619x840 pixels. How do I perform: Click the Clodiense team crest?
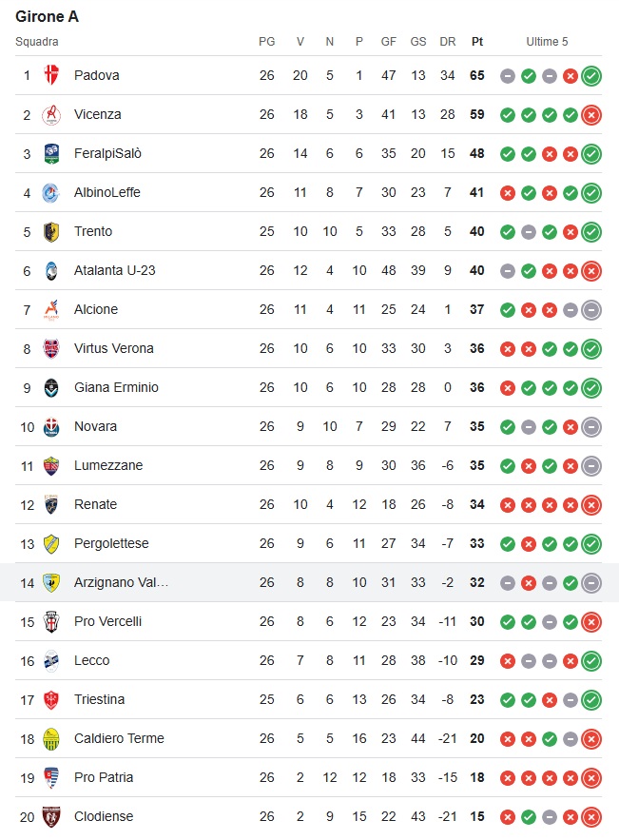tap(51, 817)
